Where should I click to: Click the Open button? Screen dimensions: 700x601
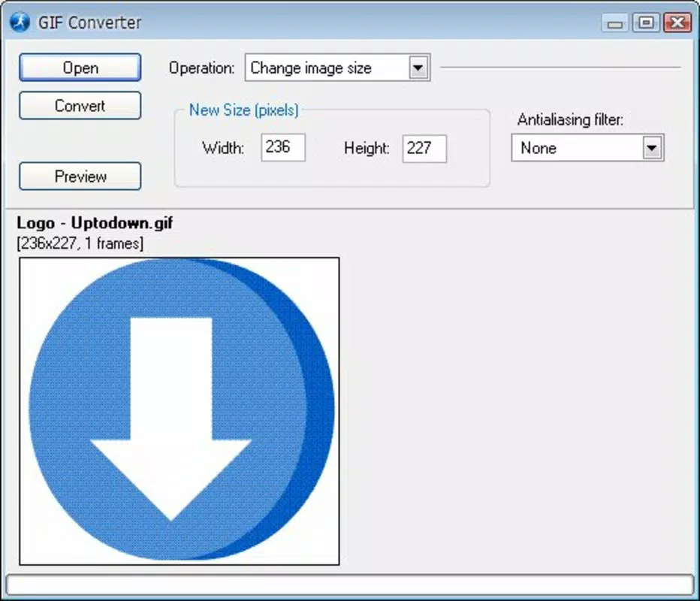(80, 68)
